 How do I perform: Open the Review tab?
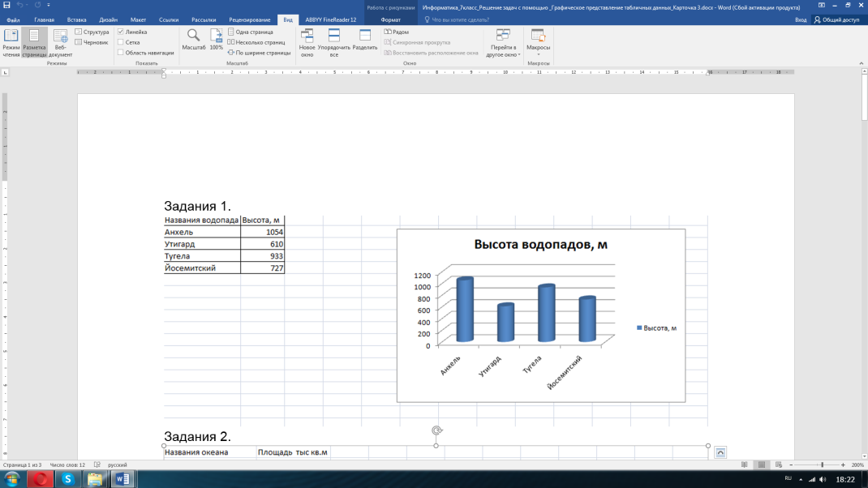[250, 20]
